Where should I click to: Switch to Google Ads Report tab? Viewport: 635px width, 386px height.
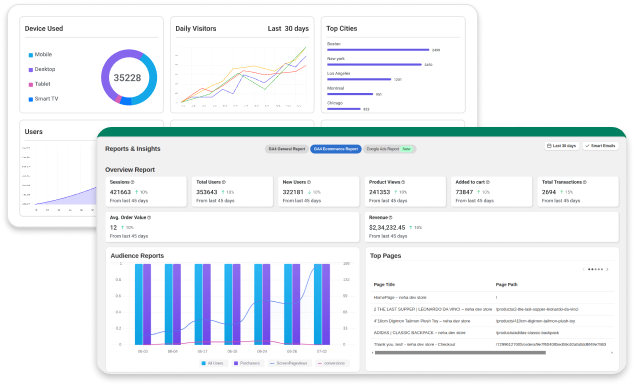click(389, 149)
